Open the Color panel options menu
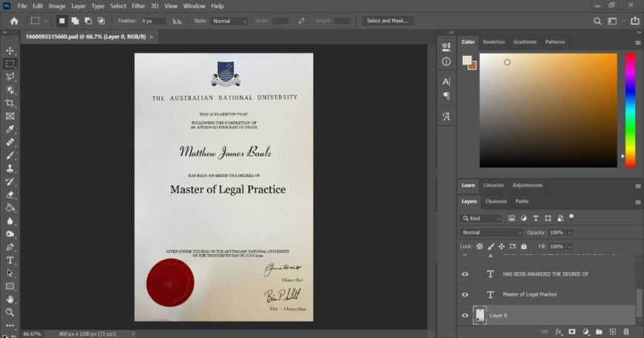Viewport: 644px width, 338px height. (638, 42)
